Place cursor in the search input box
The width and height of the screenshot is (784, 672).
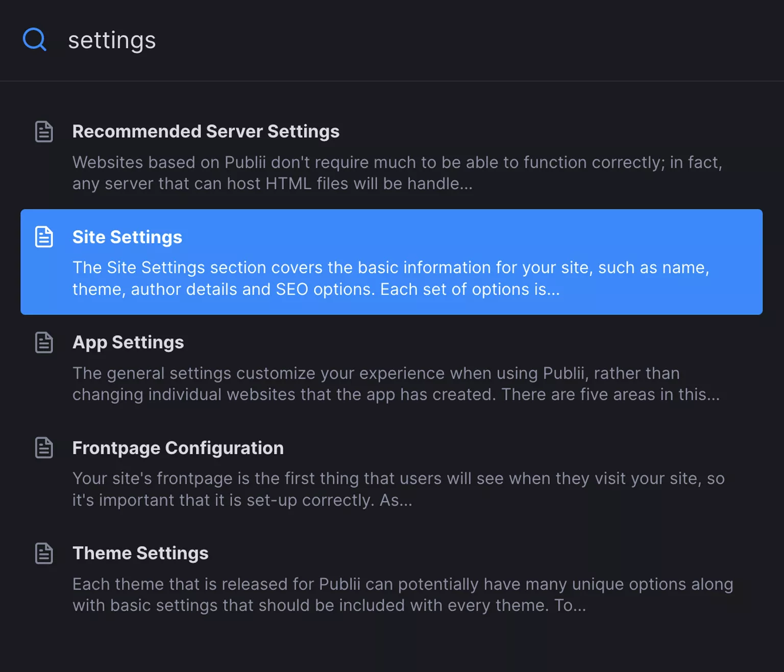(255, 40)
